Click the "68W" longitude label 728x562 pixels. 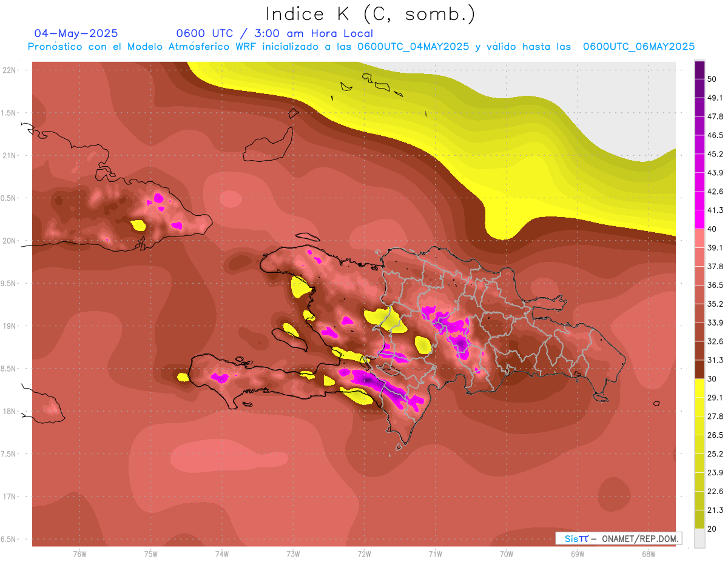[x=649, y=554]
